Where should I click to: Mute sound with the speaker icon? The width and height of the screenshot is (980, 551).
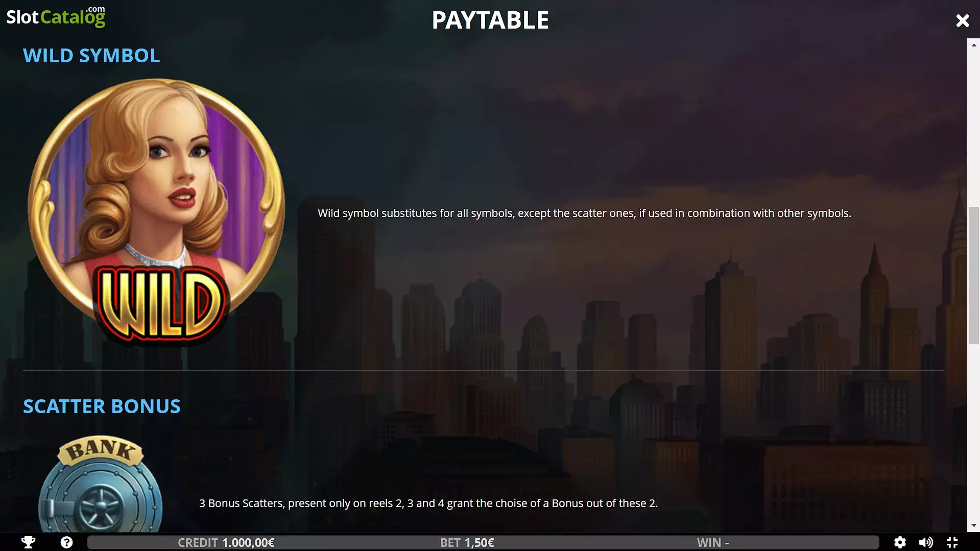(x=926, y=542)
